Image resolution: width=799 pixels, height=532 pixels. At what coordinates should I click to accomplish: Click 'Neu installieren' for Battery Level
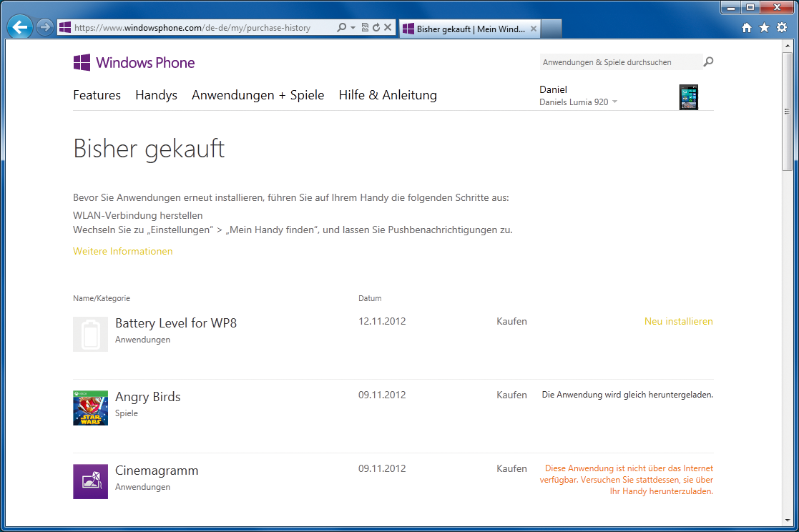[679, 322]
